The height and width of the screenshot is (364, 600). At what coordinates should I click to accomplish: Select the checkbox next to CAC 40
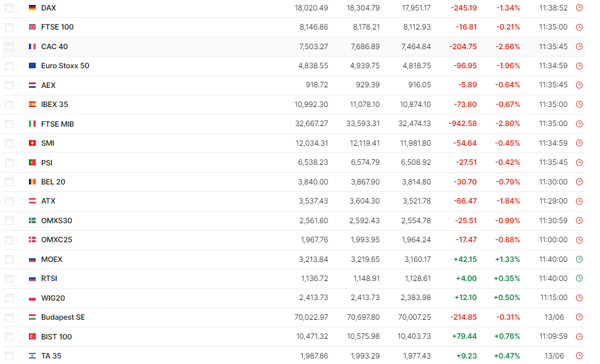point(9,47)
